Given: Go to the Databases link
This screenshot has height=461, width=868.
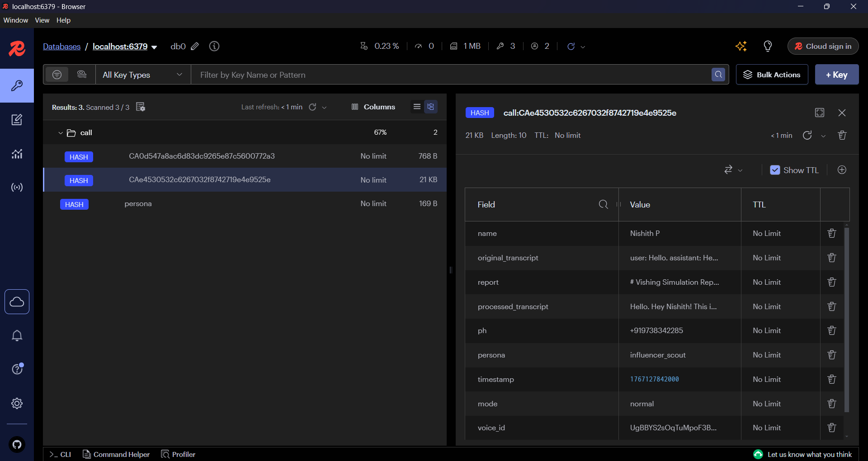Looking at the screenshot, I should (61, 47).
